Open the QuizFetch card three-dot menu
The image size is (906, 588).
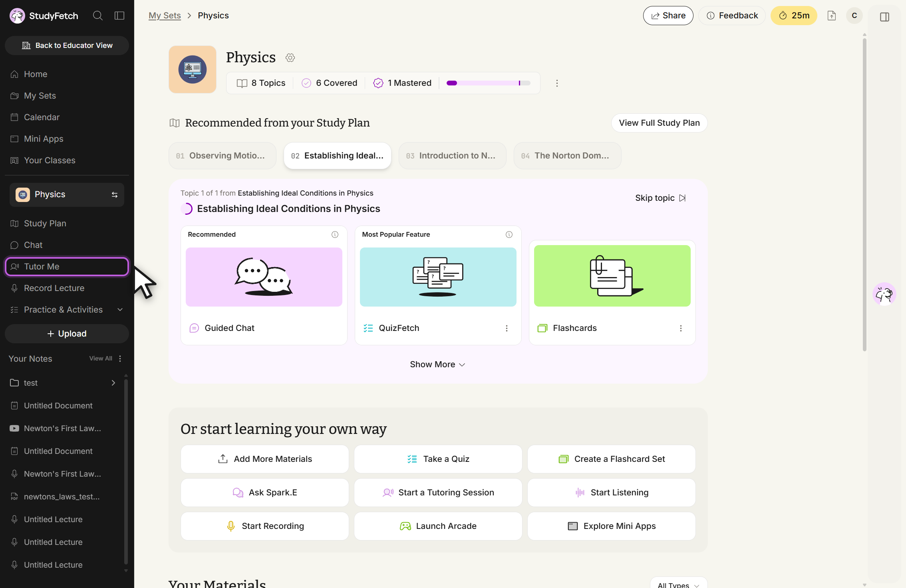[x=507, y=328]
